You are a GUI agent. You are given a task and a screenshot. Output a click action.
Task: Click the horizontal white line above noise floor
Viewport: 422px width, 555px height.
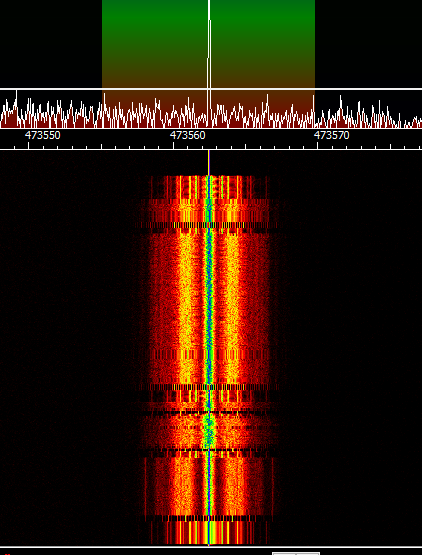click(x=211, y=89)
